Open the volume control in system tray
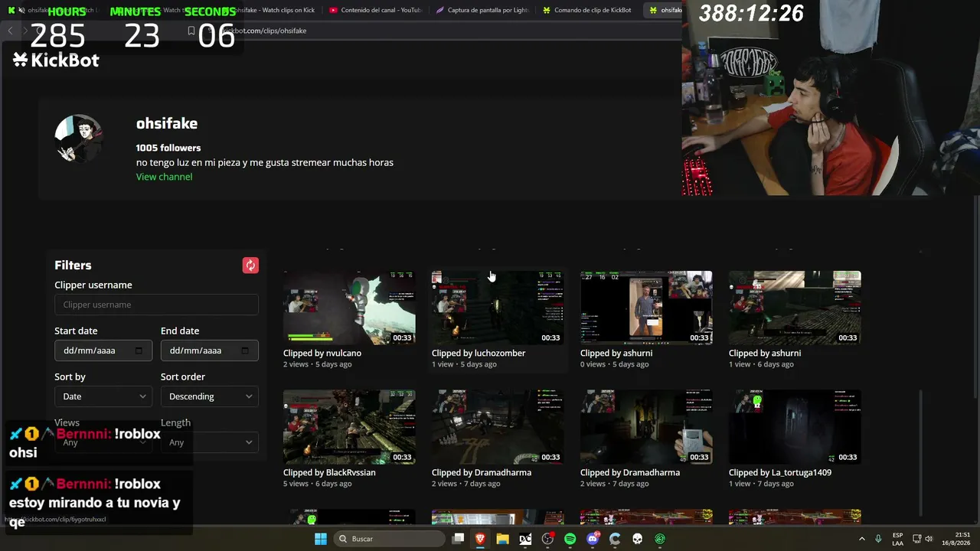This screenshot has width=980, height=551. tap(929, 539)
